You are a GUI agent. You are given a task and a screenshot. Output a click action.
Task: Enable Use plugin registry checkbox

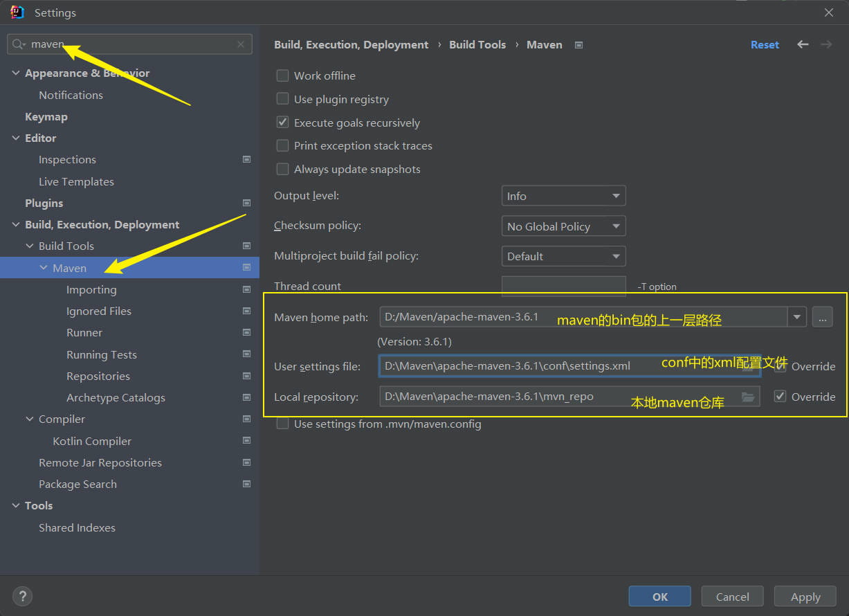click(282, 99)
